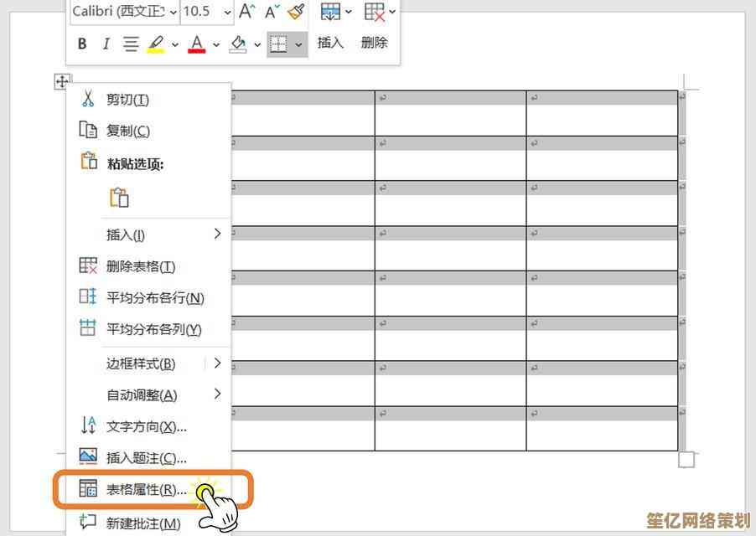756x536 pixels.
Task: Apply yellow text highlight color
Action: click(x=155, y=44)
